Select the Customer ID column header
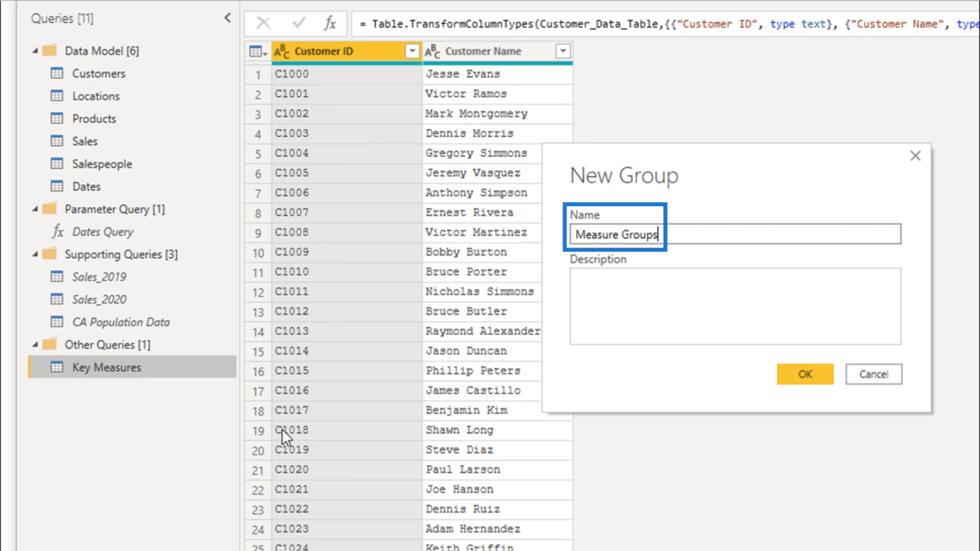 pyautogui.click(x=346, y=51)
